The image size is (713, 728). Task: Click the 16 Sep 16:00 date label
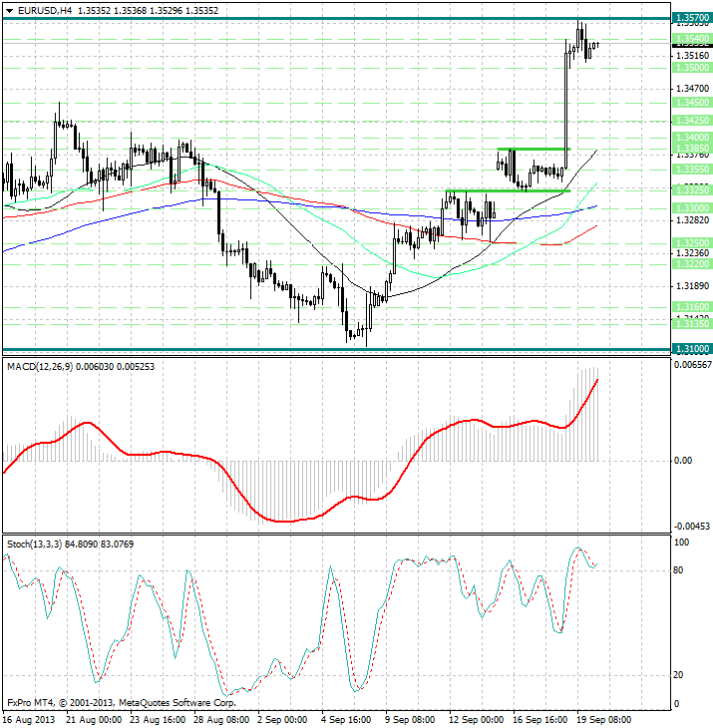coord(539,720)
